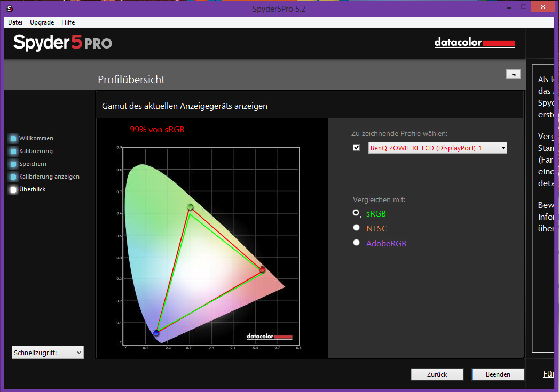Click the Kalibrierung anzeigen step indicator icon
Image resolution: width=559 pixels, height=392 pixels.
pyautogui.click(x=13, y=177)
